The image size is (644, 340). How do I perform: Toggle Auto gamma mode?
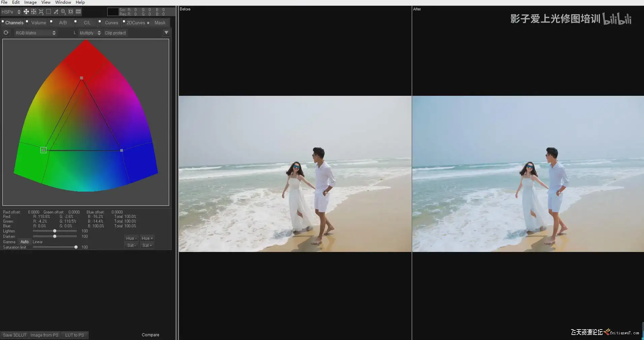click(25, 242)
